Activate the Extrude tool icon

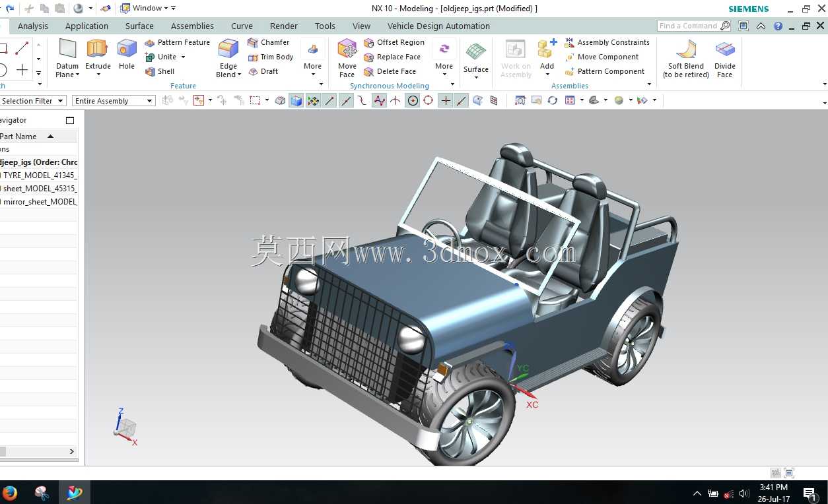coord(98,49)
